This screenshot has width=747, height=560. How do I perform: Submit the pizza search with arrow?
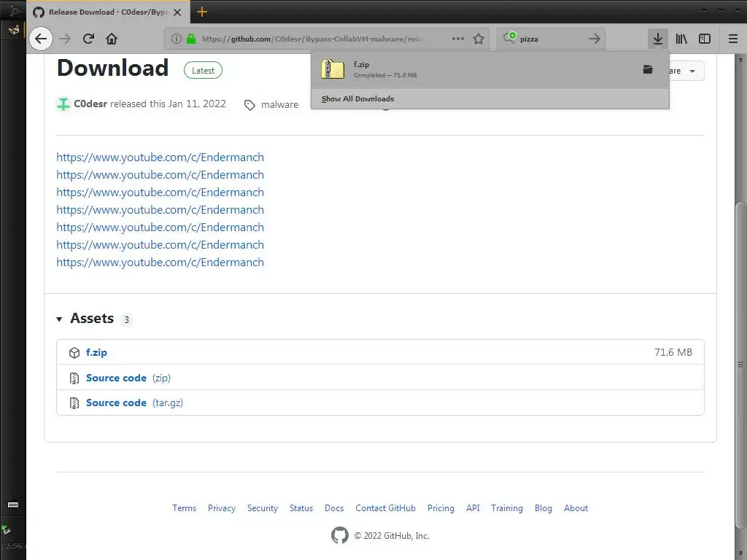594,39
